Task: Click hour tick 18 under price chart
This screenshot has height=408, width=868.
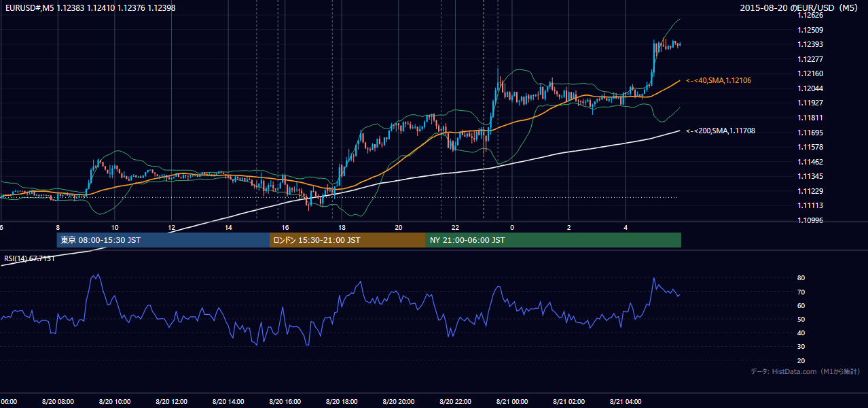Action: tap(342, 227)
